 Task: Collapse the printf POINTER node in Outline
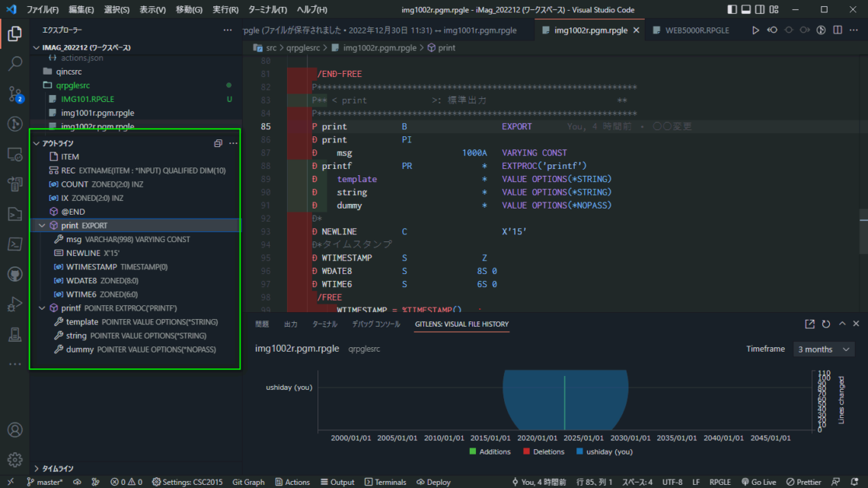[43, 308]
